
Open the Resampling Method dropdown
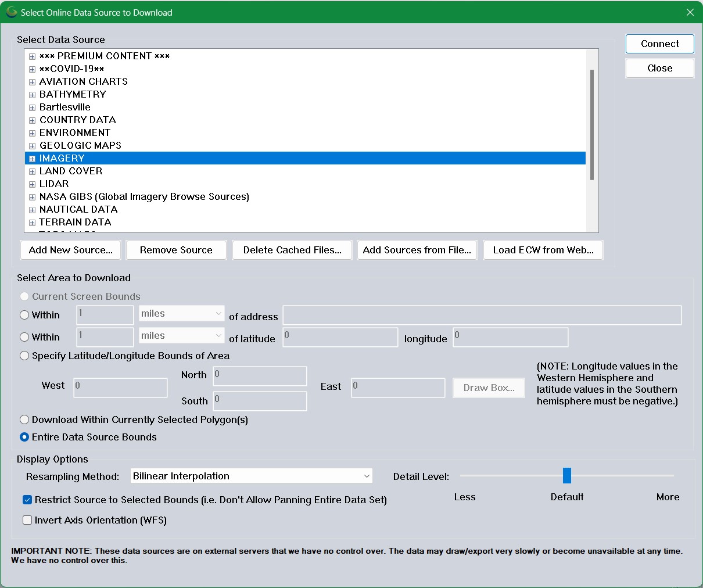252,476
